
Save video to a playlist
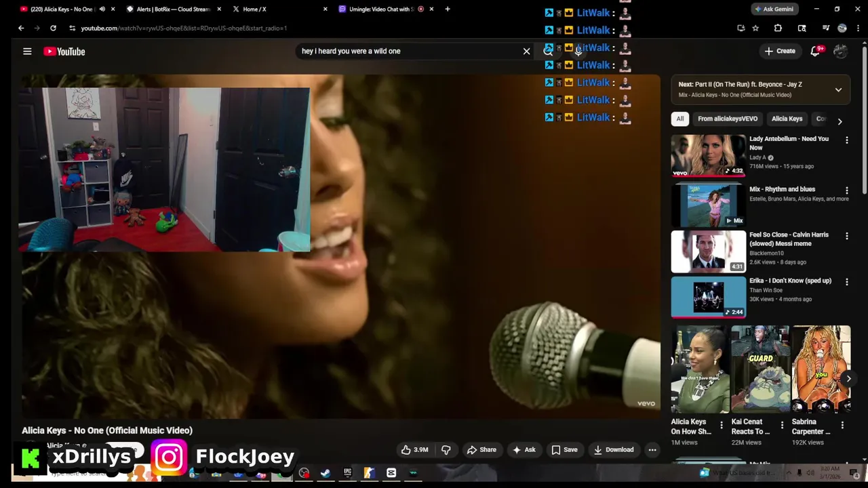tap(564, 449)
